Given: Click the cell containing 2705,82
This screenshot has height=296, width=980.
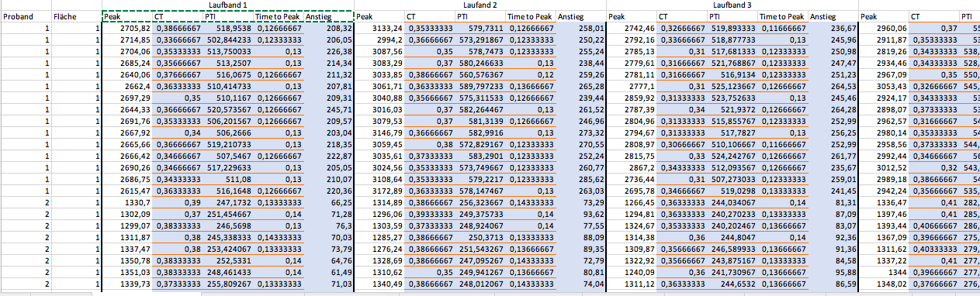Looking at the screenshot, I should 127,27.
